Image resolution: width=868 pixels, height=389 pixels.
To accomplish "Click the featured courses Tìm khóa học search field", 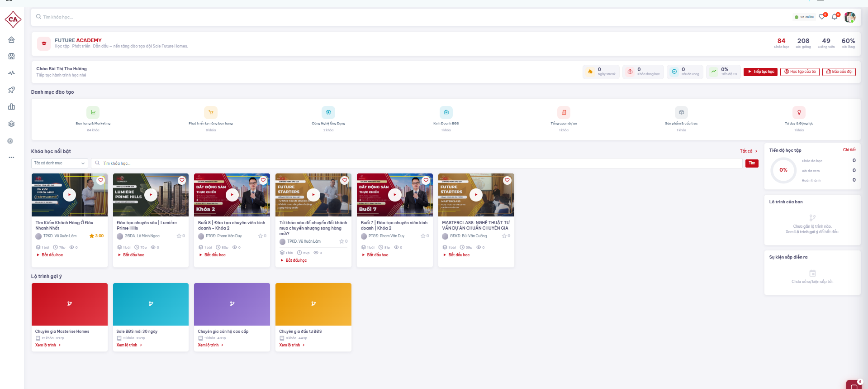I will coord(417,163).
